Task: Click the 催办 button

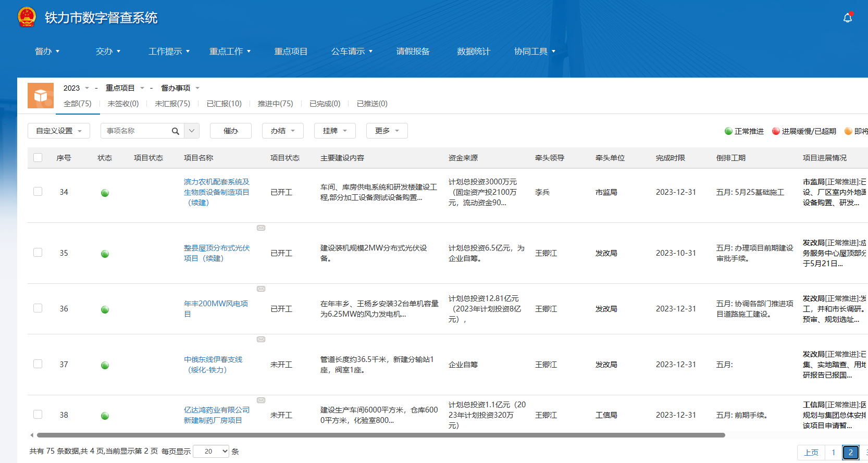Action: (x=231, y=131)
